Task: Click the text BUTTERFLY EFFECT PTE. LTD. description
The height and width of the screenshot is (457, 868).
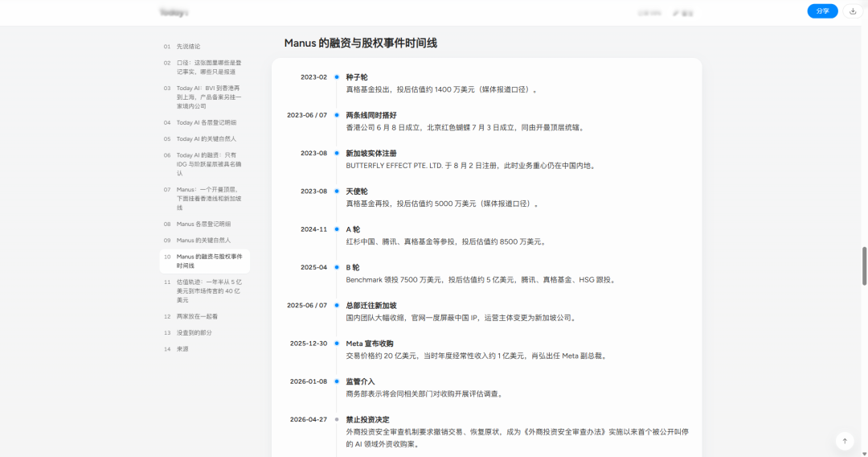Action: pyautogui.click(x=471, y=166)
